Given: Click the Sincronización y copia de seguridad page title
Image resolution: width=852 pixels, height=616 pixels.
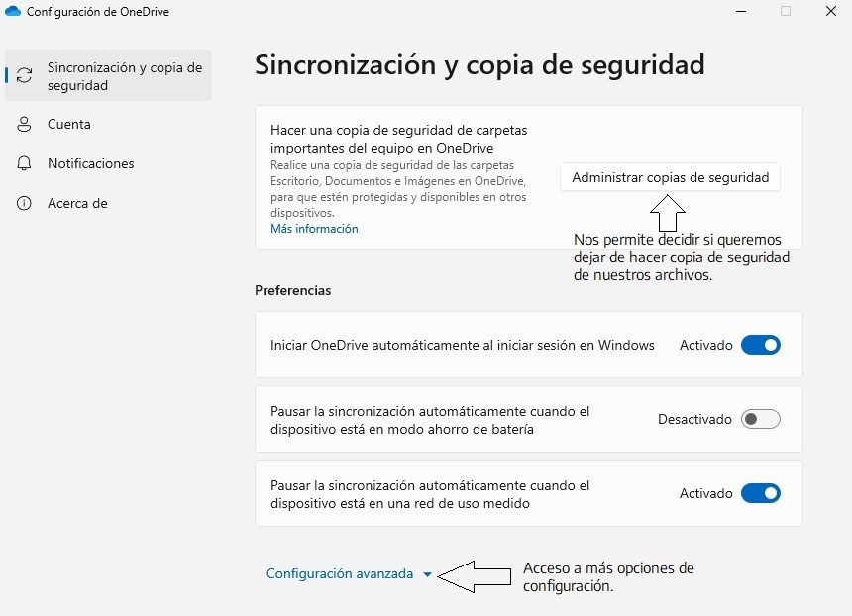Looking at the screenshot, I should 479,65.
